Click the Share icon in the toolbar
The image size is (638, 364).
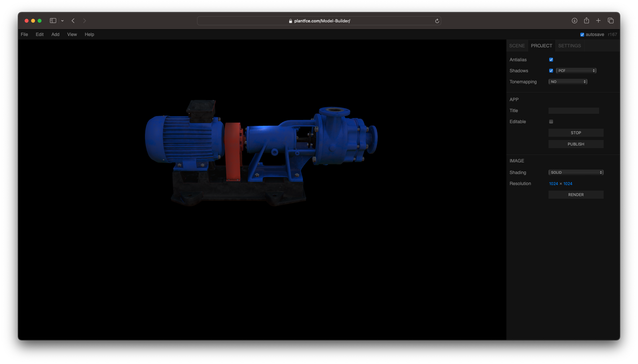(x=586, y=21)
